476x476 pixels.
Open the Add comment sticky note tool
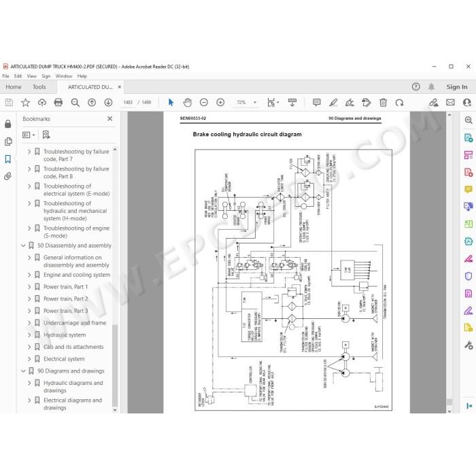click(x=317, y=103)
